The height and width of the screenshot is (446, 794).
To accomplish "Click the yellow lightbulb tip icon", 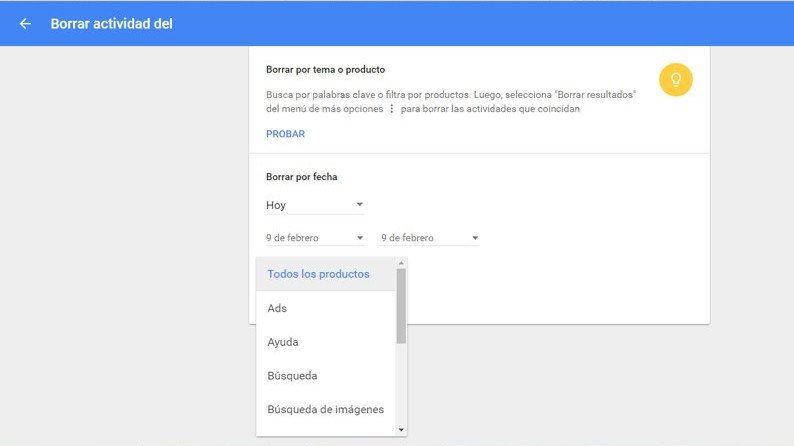I will pyautogui.click(x=676, y=79).
